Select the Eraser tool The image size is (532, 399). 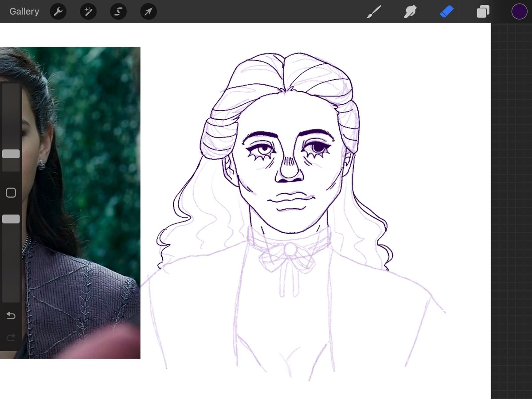point(447,12)
